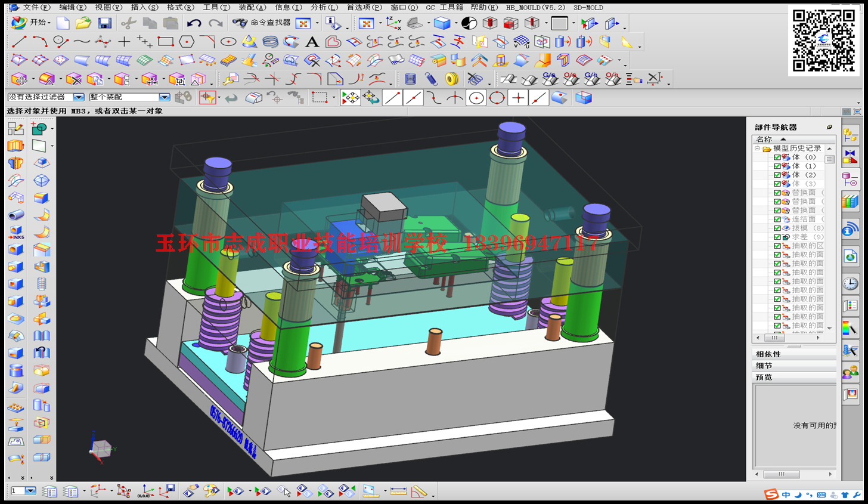
Task: Toggle the 求差 (9) feature checkbox
Action: coord(777,237)
